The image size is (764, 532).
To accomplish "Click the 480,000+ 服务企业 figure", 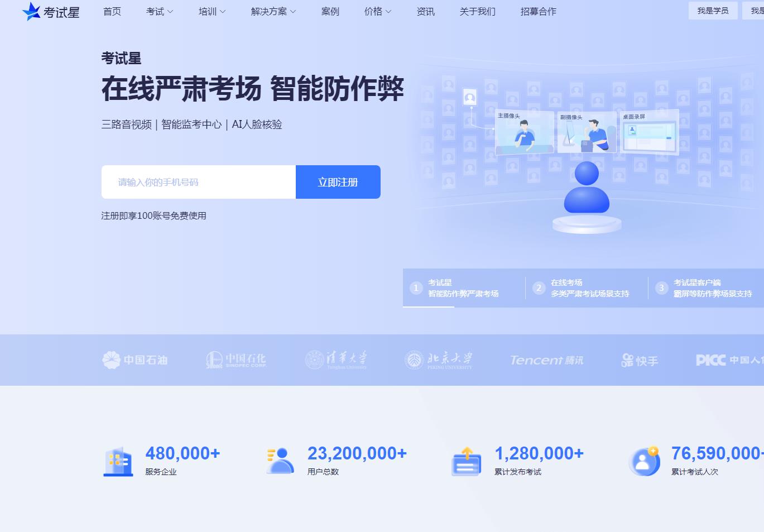I will tap(182, 453).
